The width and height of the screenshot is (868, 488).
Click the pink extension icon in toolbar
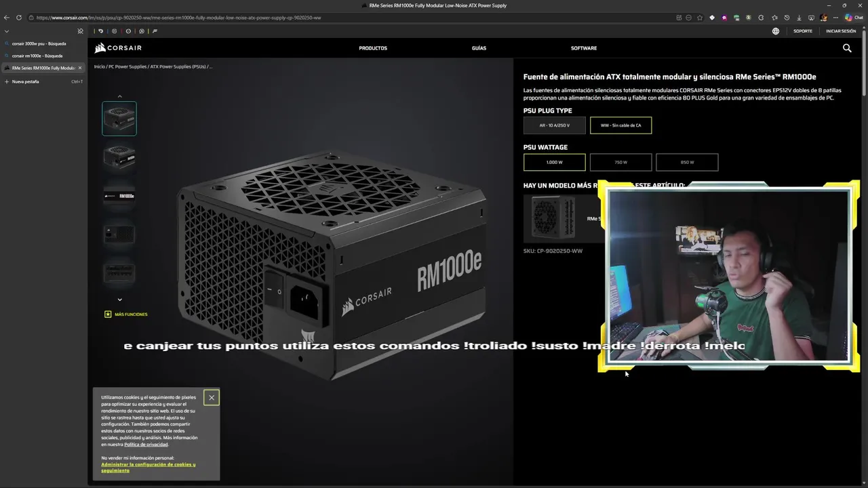(724, 18)
